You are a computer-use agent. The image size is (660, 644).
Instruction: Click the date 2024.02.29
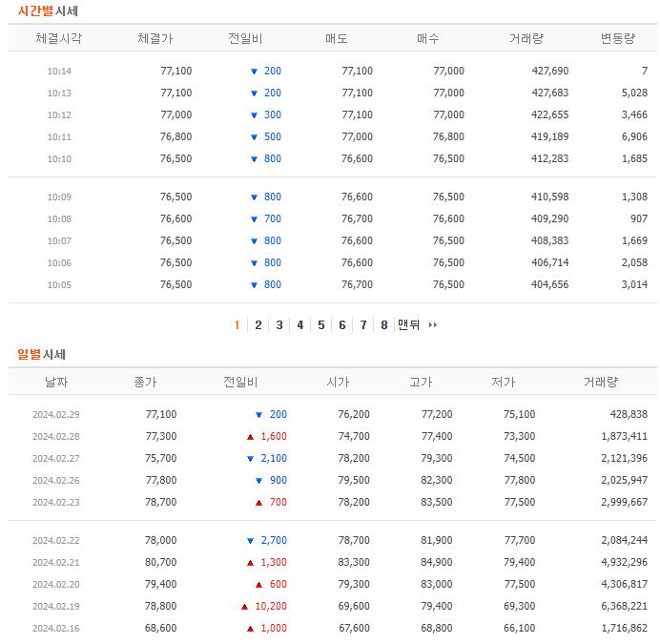pyautogui.click(x=56, y=414)
